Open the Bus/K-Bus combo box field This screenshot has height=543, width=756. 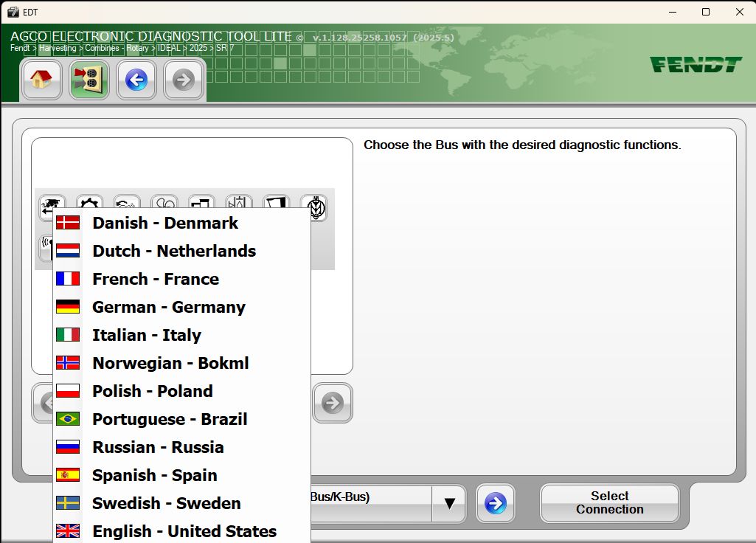click(371, 504)
